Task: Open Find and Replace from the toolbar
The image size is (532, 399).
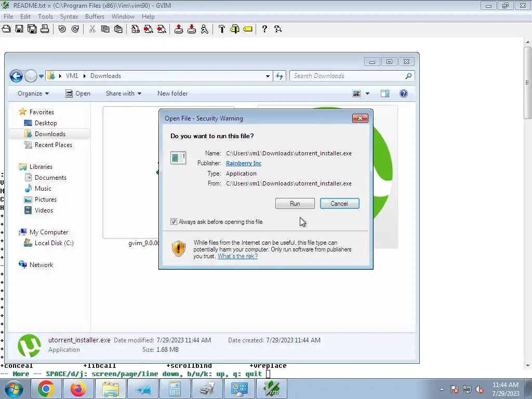Action: pyautogui.click(x=136, y=29)
